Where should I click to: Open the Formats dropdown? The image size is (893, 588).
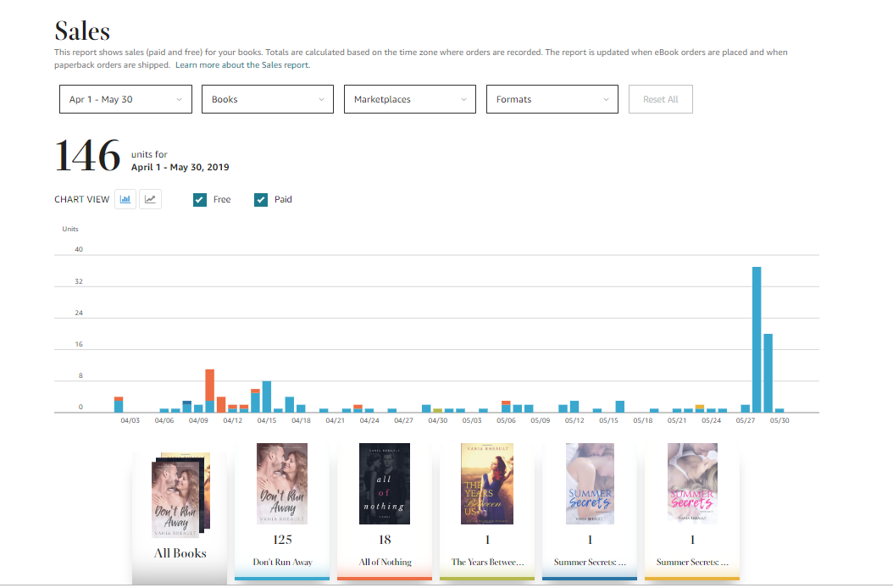pyautogui.click(x=552, y=99)
